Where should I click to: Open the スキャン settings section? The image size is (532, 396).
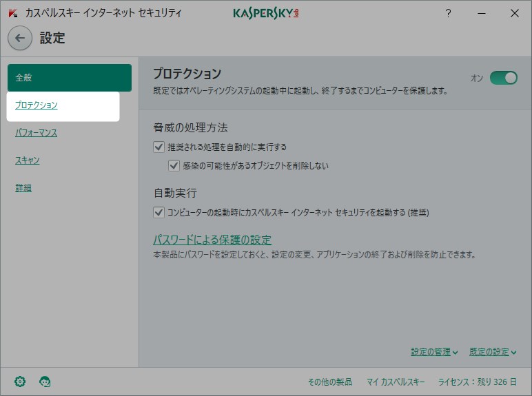(x=28, y=160)
